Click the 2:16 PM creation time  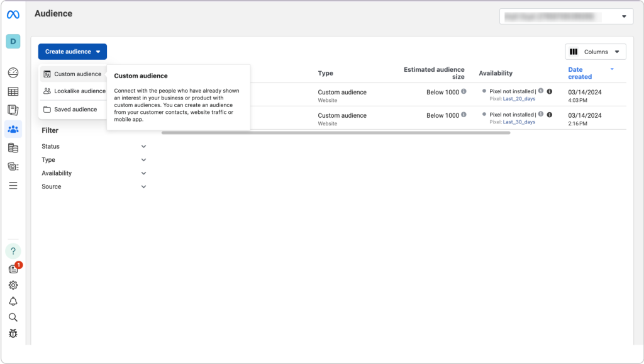(x=577, y=123)
